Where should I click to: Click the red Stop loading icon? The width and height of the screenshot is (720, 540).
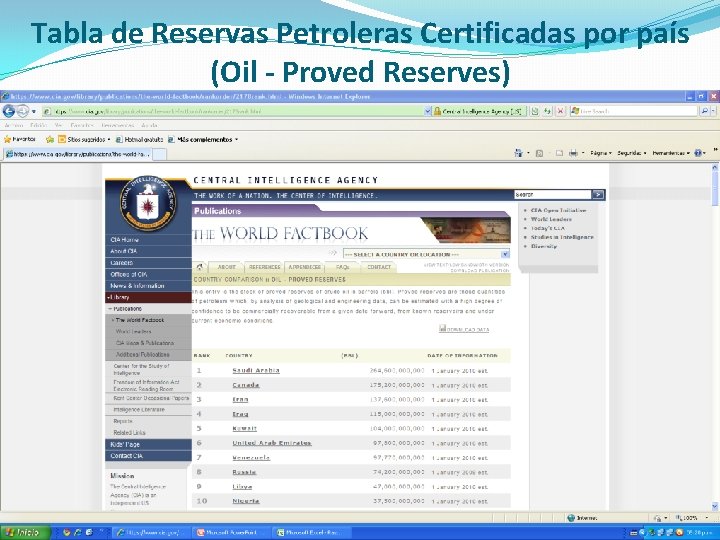(560, 111)
